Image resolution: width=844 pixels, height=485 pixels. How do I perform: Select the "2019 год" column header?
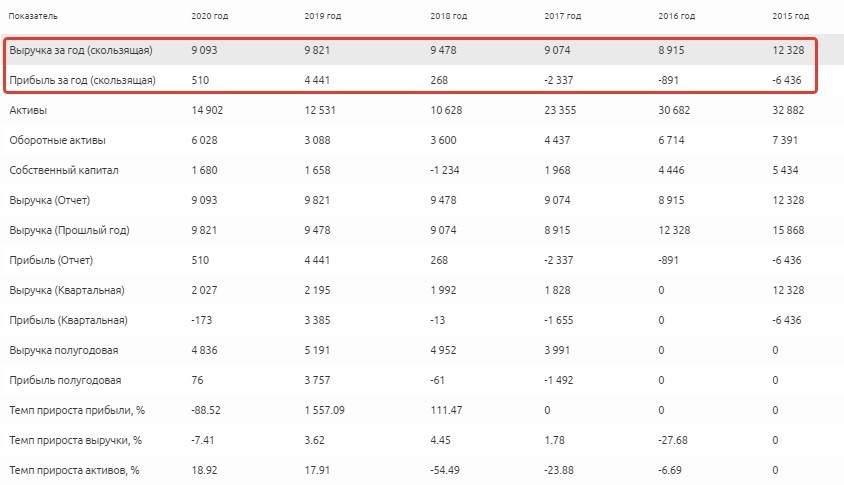coord(322,17)
